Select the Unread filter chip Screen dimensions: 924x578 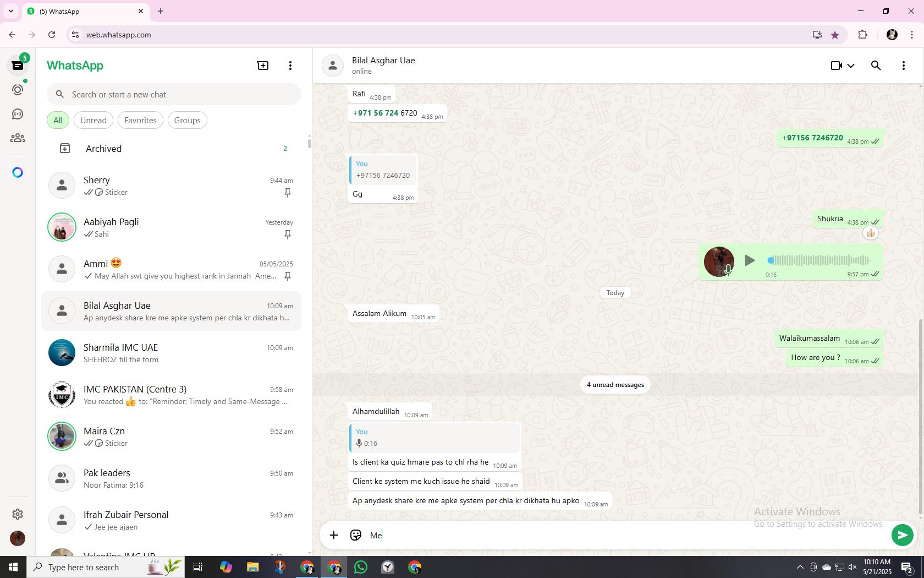point(94,120)
